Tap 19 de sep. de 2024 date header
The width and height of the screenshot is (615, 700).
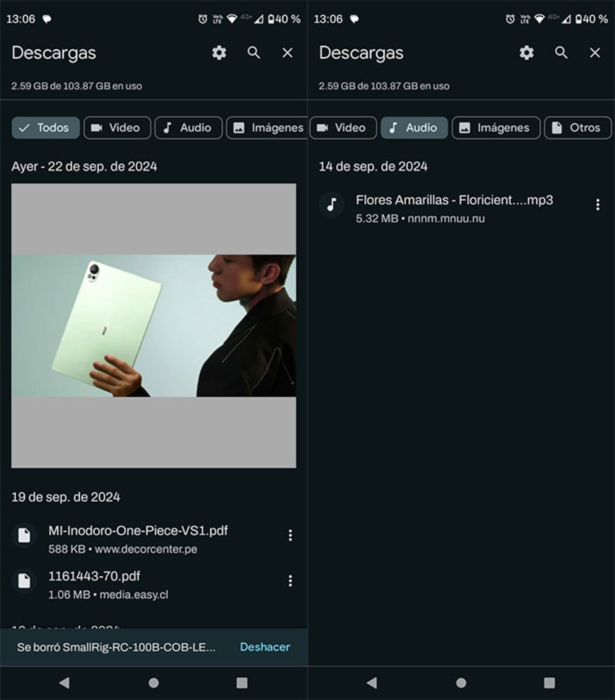pos(66,497)
